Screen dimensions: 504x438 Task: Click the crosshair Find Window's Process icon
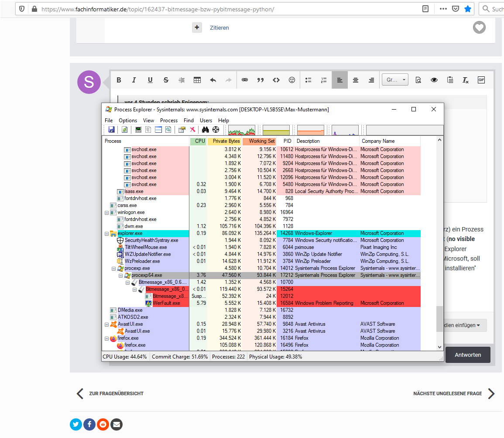[216, 130]
